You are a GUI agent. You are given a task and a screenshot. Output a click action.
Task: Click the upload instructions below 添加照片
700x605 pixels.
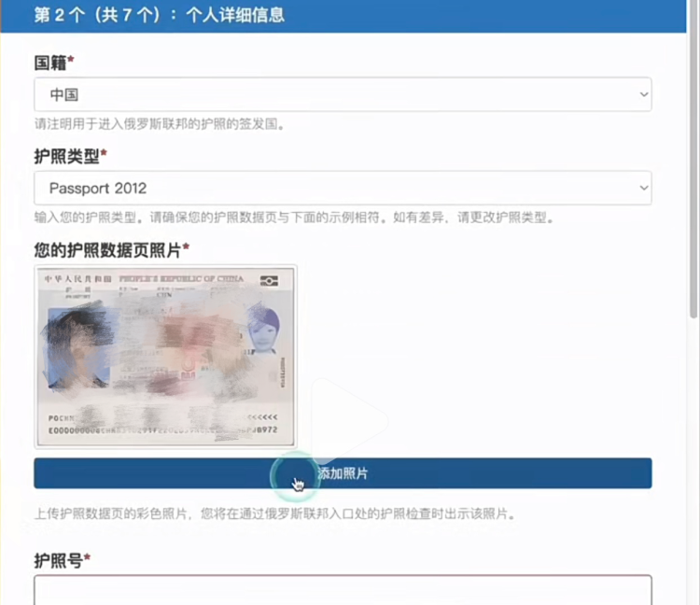pyautogui.click(x=274, y=514)
